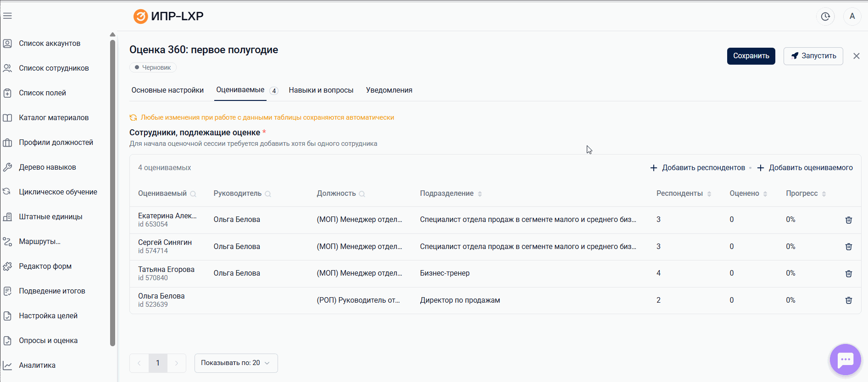
Task: Open Основные настройки tab
Action: (167, 90)
